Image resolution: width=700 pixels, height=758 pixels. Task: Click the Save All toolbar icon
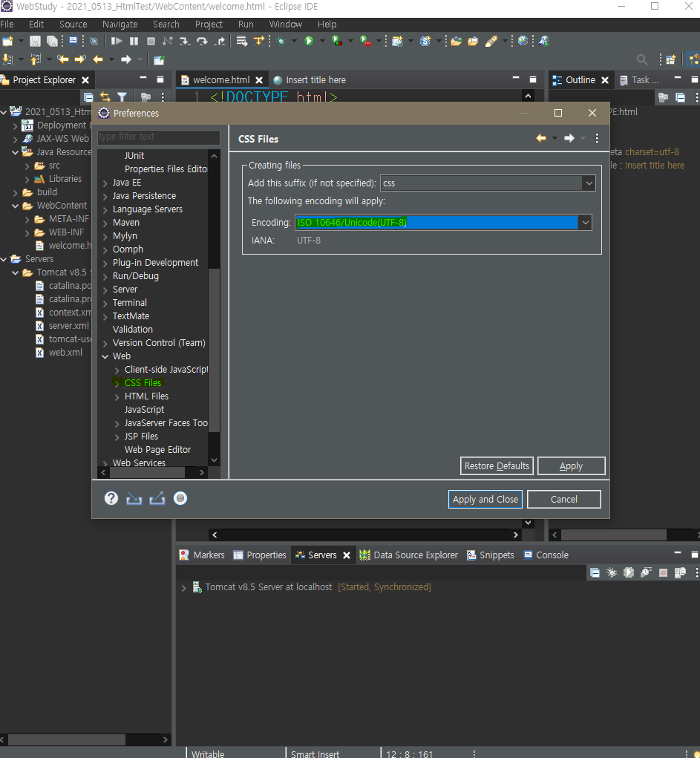(52, 41)
